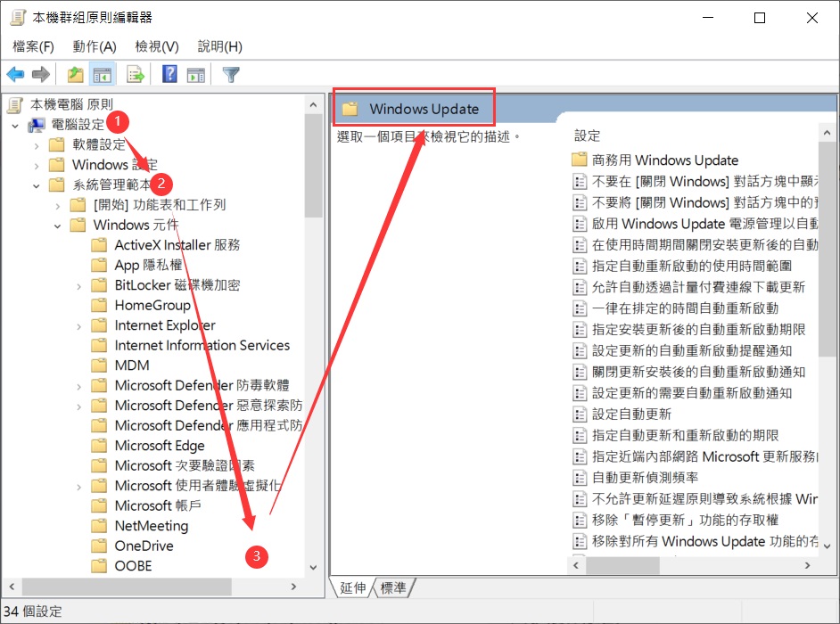
Task: Click the settings list scroll right arrow
Action: pos(807,566)
